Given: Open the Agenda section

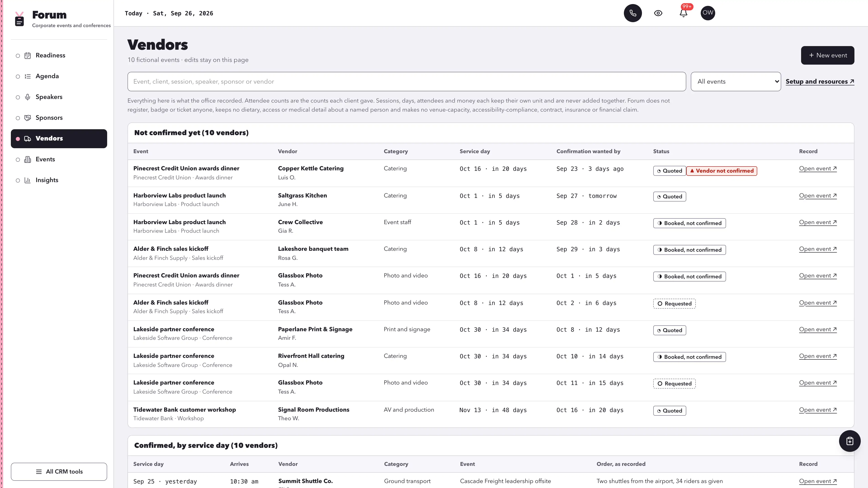Looking at the screenshot, I should [x=59, y=76].
